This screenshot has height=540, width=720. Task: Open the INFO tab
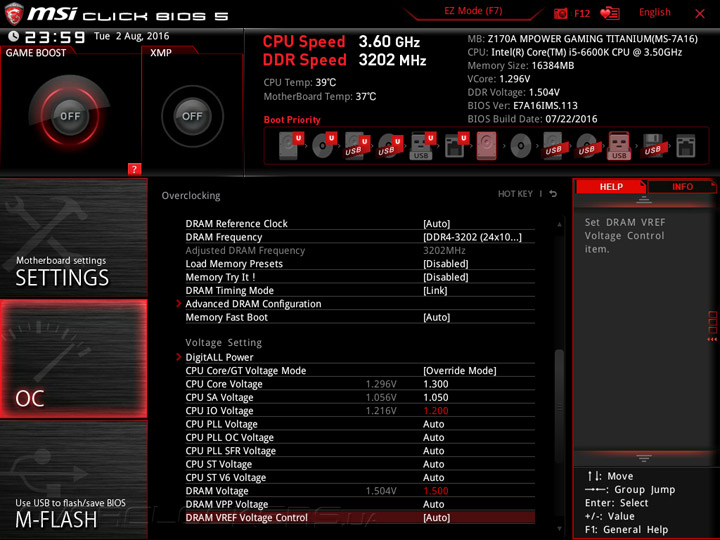(682, 186)
